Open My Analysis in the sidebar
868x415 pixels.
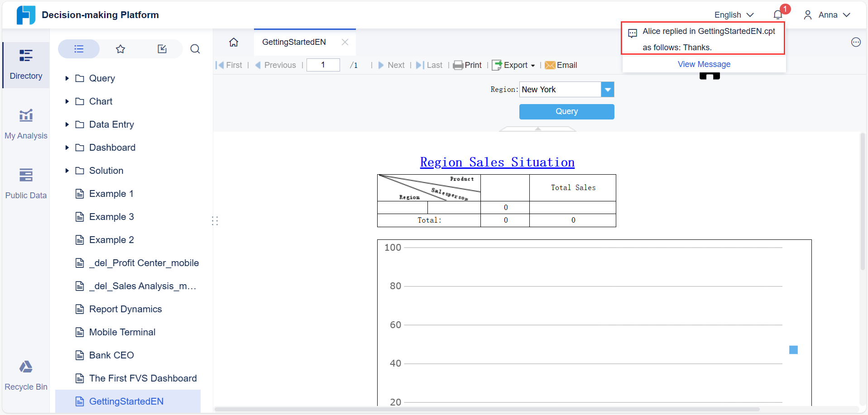[x=26, y=124]
